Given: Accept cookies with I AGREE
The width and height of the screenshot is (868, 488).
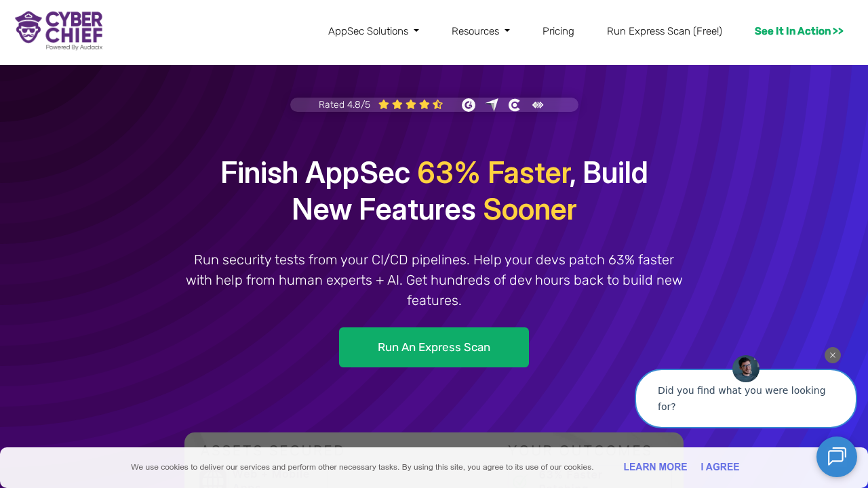Looking at the screenshot, I should (x=720, y=467).
